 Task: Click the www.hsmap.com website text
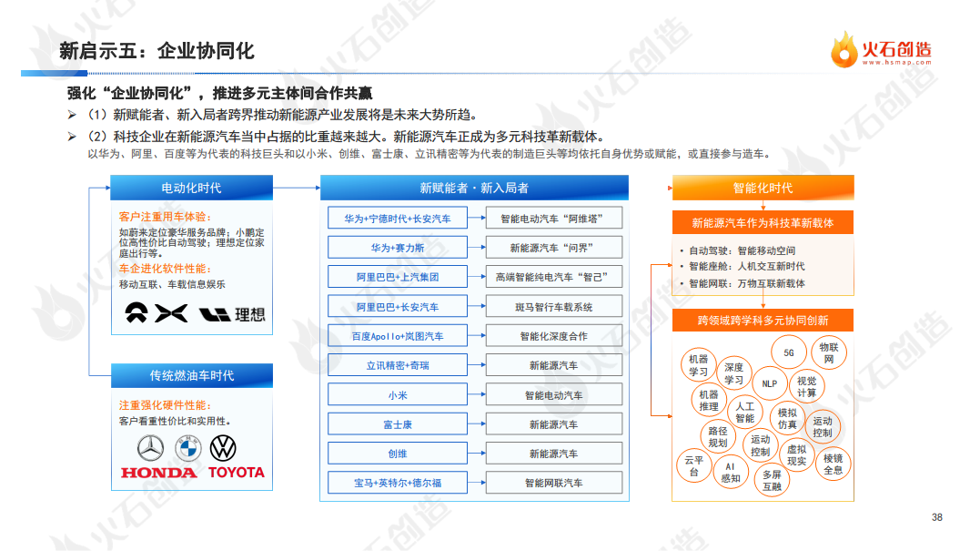click(x=897, y=62)
